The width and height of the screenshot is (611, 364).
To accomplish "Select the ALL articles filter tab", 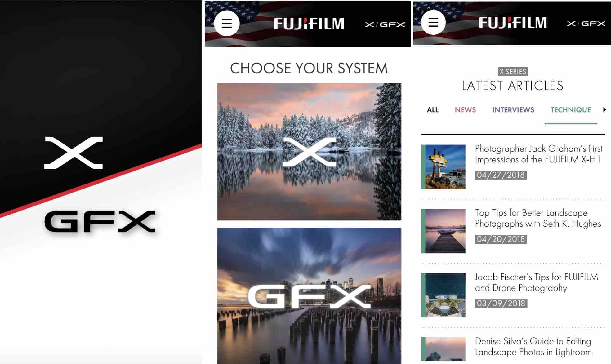I will click(432, 110).
